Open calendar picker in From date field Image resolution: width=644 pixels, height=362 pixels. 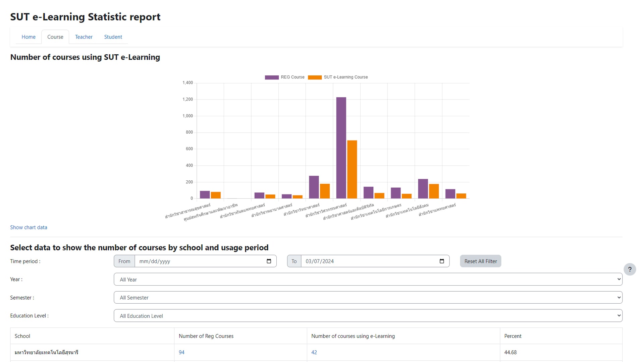269,261
